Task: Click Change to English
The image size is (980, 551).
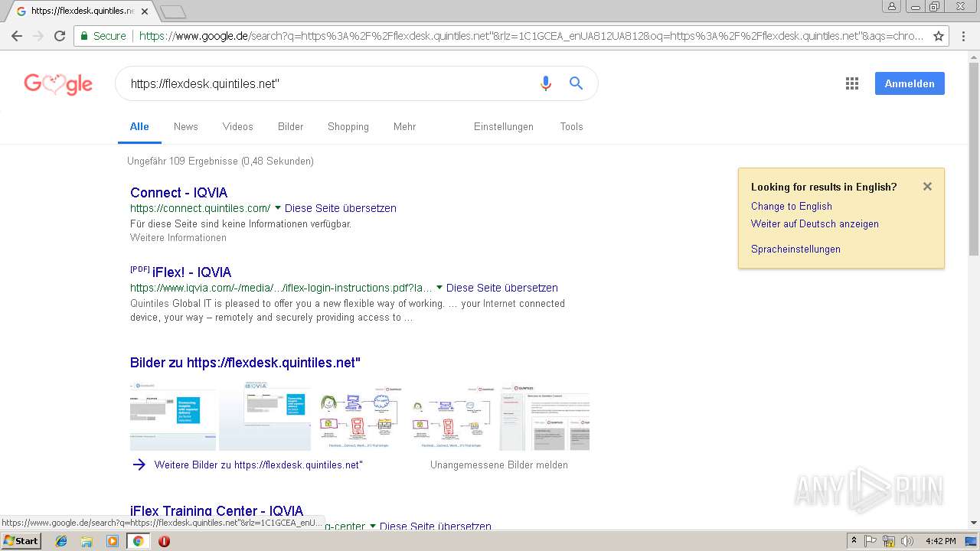Action: pos(792,206)
